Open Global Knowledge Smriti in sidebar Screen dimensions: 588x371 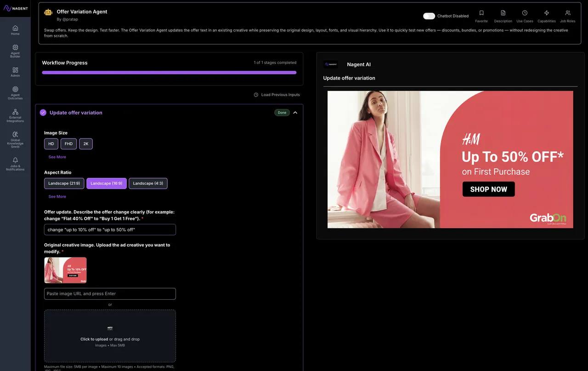pyautogui.click(x=15, y=140)
